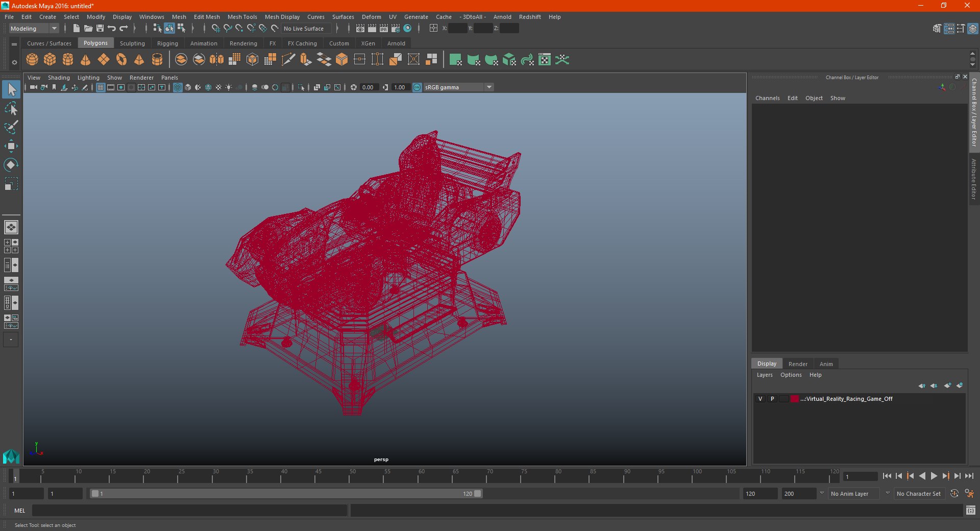The height and width of the screenshot is (531, 980).
Task: Click the No Live Surface field
Action: [x=306, y=29]
